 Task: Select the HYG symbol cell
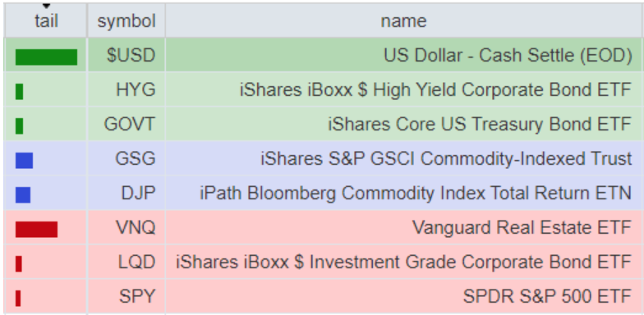click(126, 89)
